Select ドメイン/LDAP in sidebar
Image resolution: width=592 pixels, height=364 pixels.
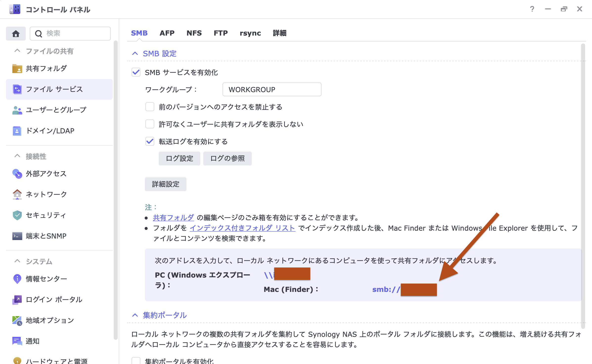pyautogui.click(x=50, y=131)
